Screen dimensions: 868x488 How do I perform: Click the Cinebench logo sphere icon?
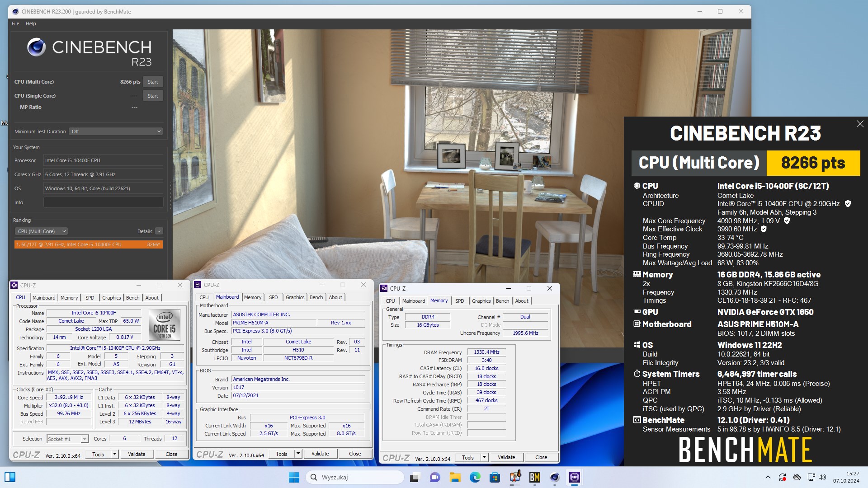tap(37, 47)
